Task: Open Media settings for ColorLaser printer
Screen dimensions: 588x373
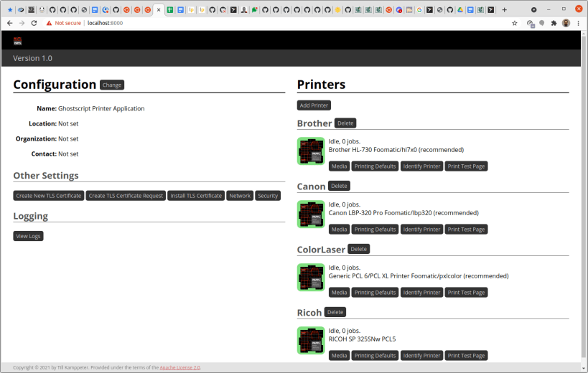Action: click(339, 293)
